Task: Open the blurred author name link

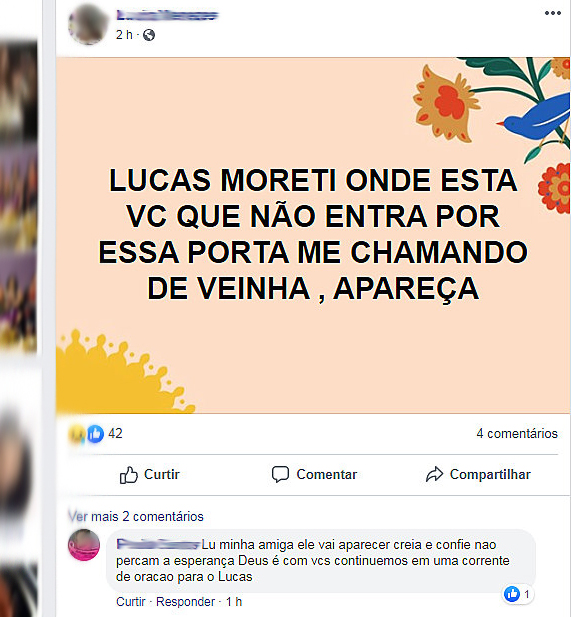Action: (x=167, y=15)
